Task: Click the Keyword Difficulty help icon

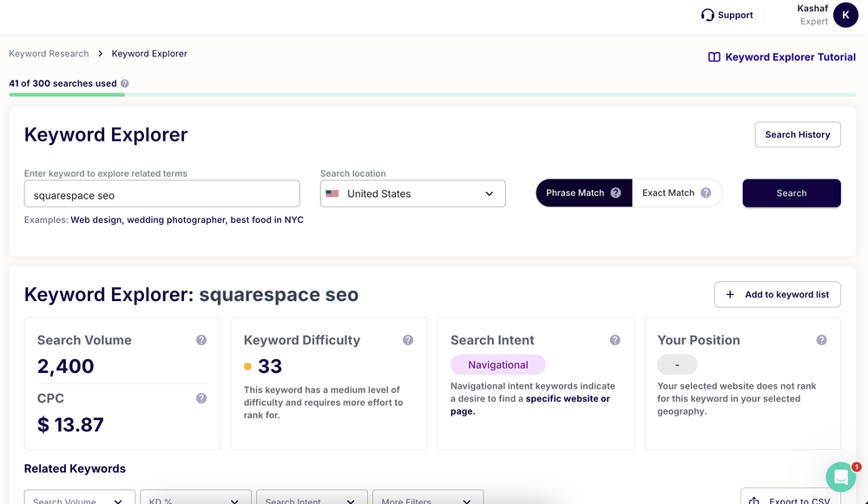Action: tap(408, 340)
